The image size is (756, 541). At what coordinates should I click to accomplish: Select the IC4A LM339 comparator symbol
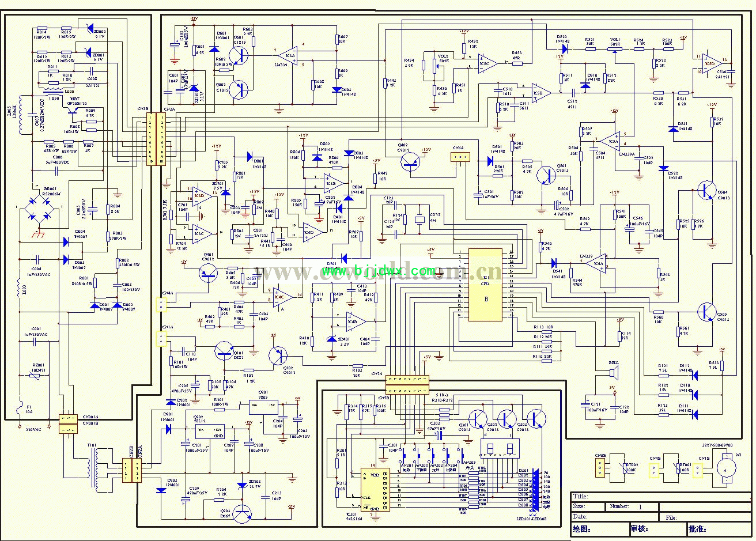pyautogui.click(x=595, y=264)
